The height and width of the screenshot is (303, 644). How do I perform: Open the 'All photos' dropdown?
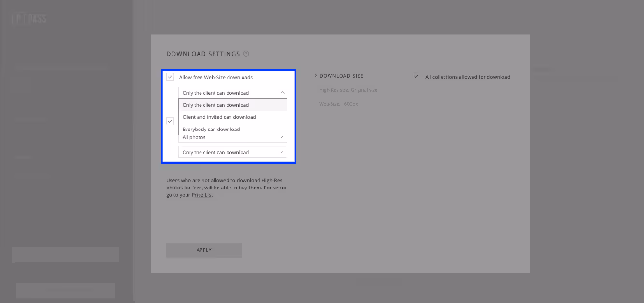pos(233,138)
